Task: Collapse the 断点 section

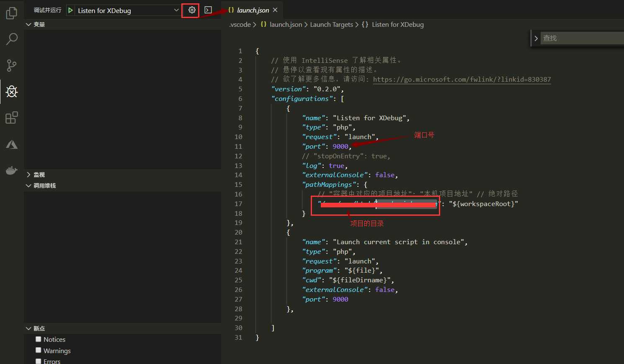Action: click(x=123, y=328)
